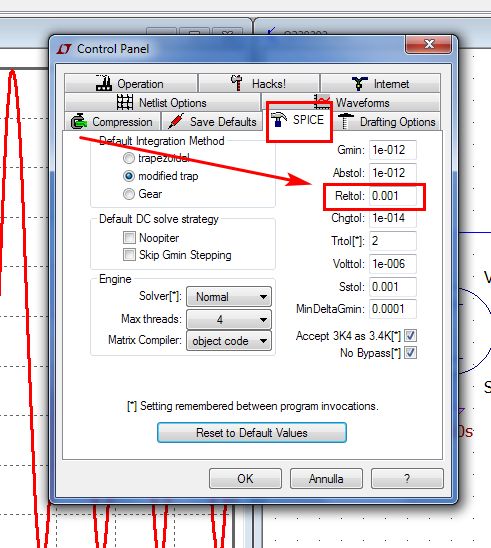Cancel with the Annulla button
Image resolution: width=491 pixels, height=548 pixels.
click(x=326, y=478)
